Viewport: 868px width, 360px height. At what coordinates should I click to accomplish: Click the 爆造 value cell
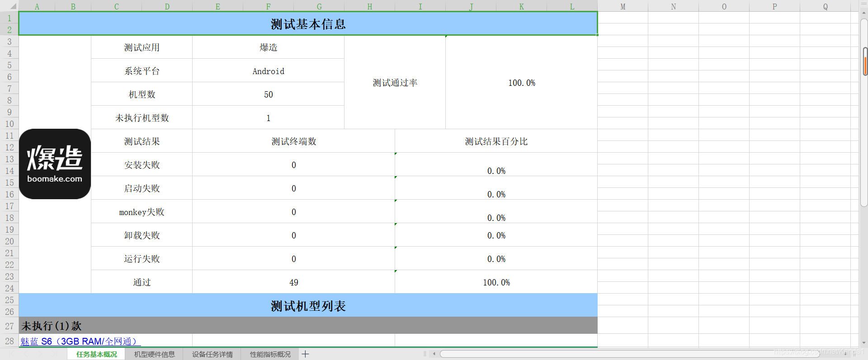268,47
